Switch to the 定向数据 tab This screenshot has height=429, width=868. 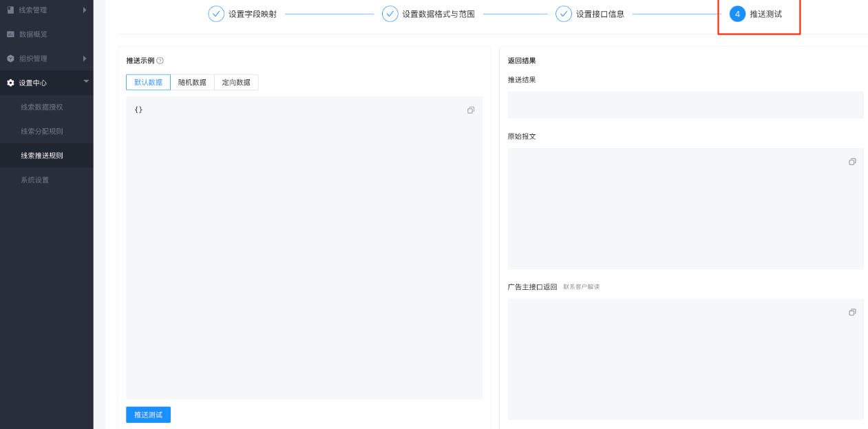236,81
